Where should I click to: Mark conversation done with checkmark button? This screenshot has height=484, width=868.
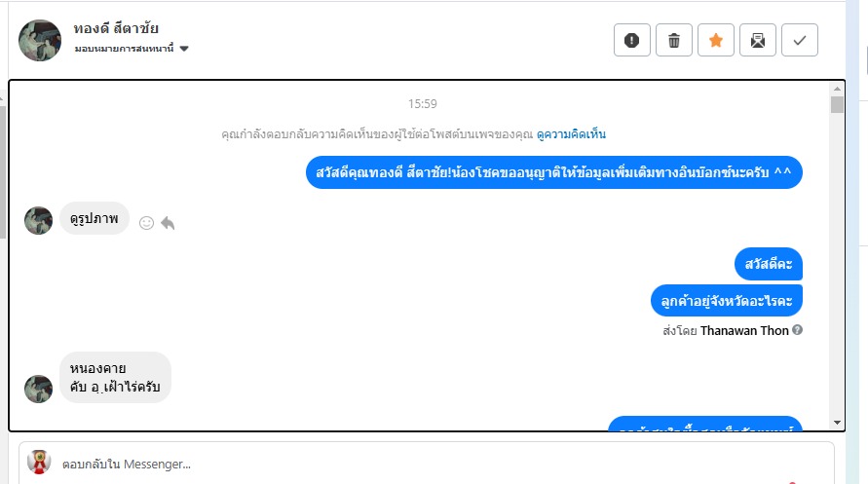click(x=800, y=40)
